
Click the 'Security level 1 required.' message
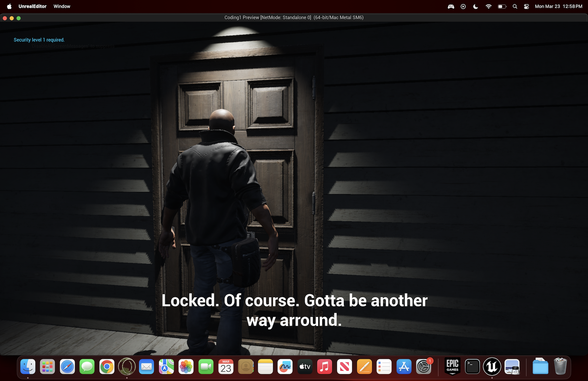point(39,40)
